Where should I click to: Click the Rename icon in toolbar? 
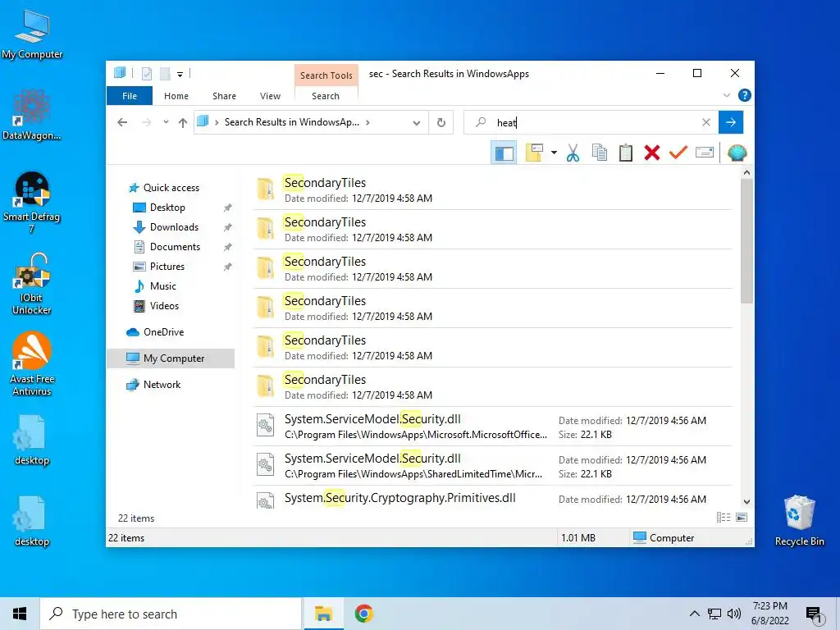pyautogui.click(x=705, y=153)
